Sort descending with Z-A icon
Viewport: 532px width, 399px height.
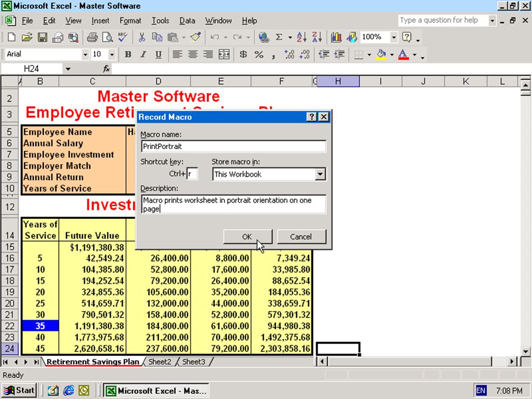317,37
